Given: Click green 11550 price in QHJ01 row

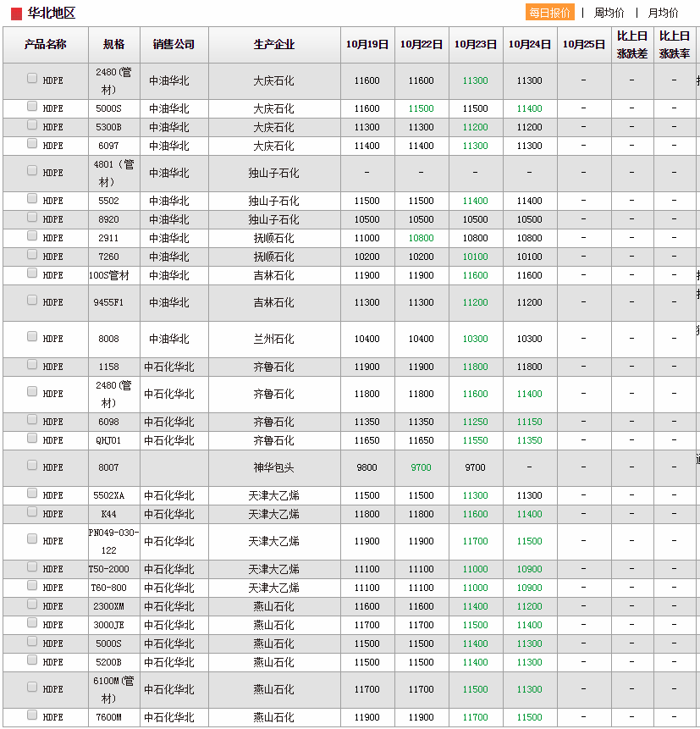Looking at the screenshot, I should [476, 440].
